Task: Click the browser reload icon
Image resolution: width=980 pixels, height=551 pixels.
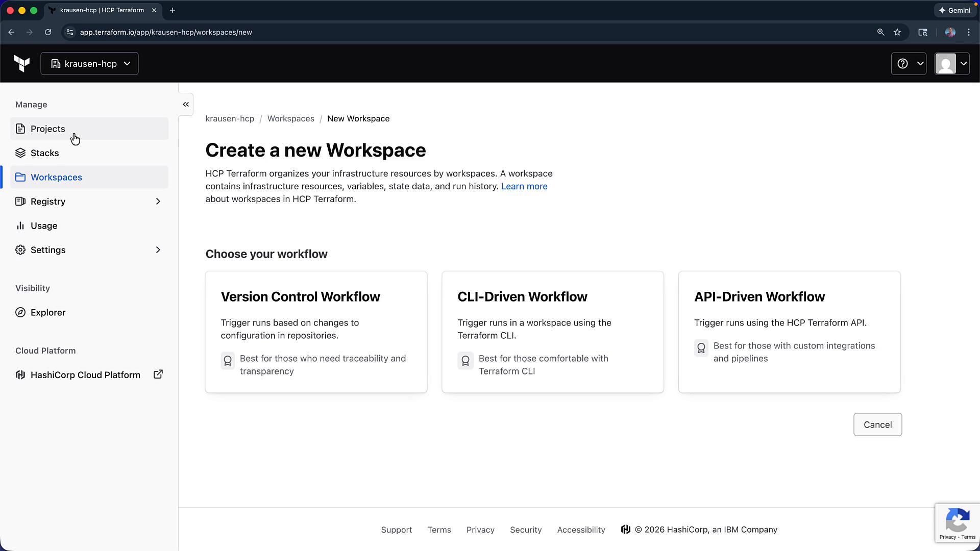Action: (x=48, y=32)
